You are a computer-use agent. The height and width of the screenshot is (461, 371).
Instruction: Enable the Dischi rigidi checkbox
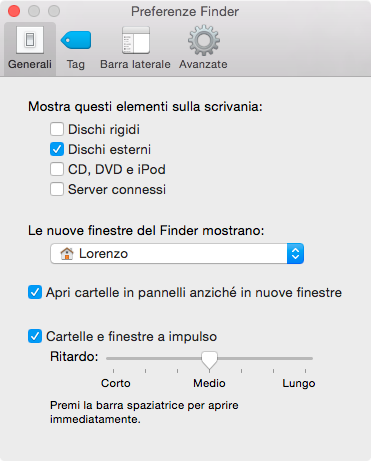tap(57, 129)
